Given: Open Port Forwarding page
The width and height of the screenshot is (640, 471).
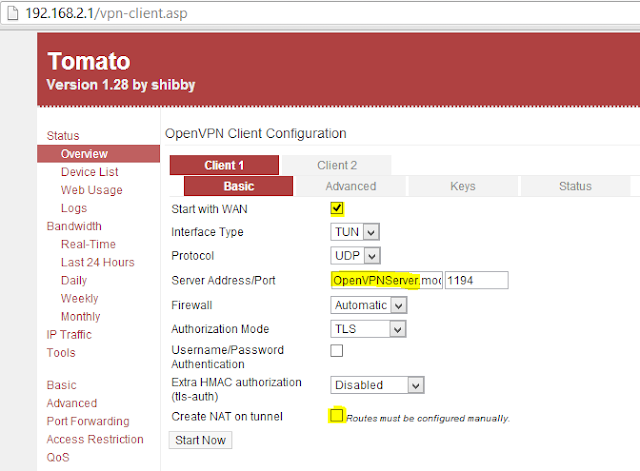Looking at the screenshot, I should 88,421.
